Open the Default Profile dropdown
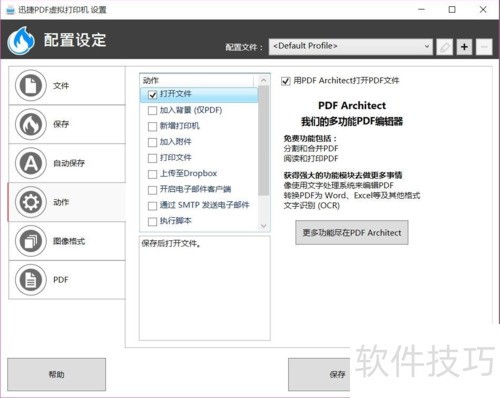Image resolution: width=500 pixels, height=398 pixels. (x=351, y=47)
